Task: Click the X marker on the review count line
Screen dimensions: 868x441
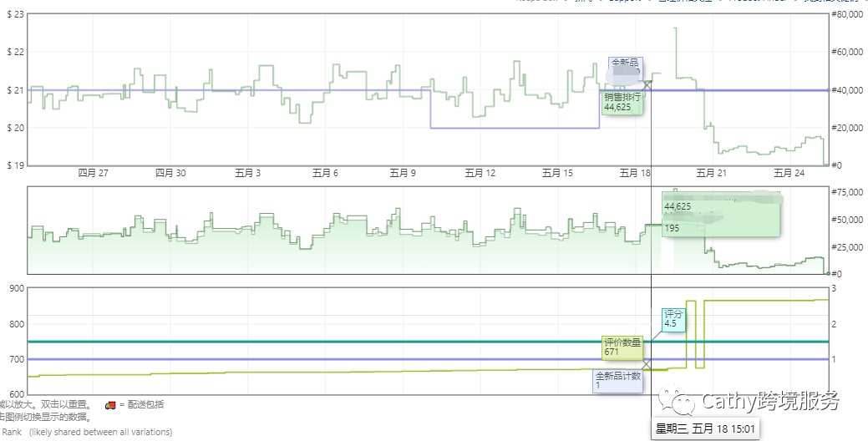Action: coord(651,368)
